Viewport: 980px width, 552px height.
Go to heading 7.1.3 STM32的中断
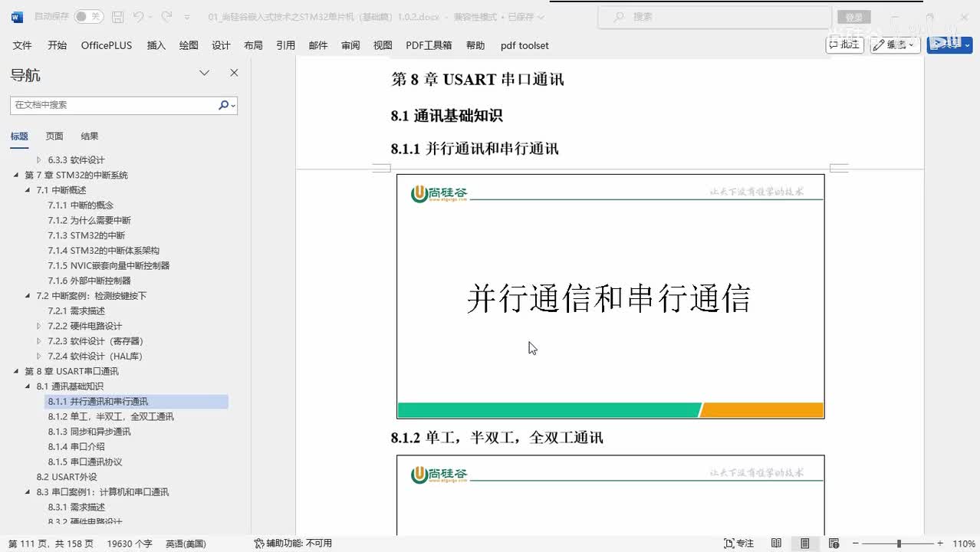click(86, 235)
